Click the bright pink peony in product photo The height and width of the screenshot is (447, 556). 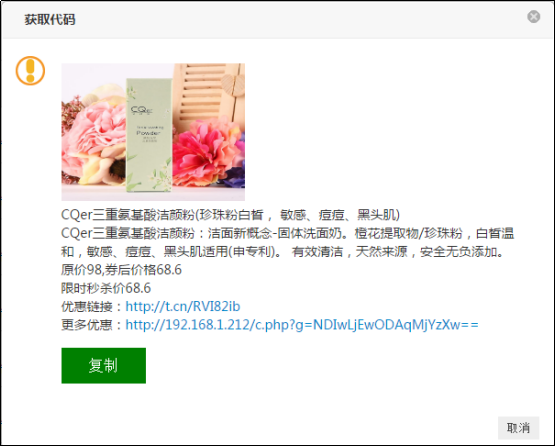coord(206,152)
